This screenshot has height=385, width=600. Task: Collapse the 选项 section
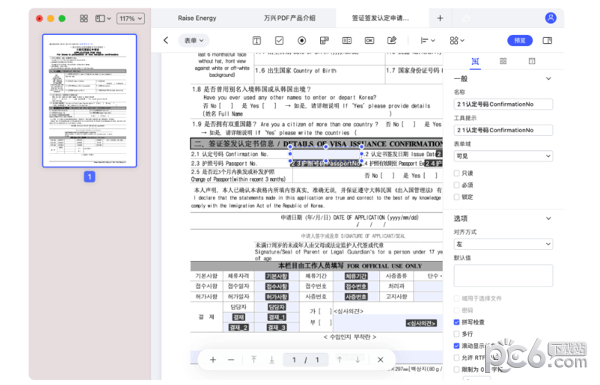548,218
